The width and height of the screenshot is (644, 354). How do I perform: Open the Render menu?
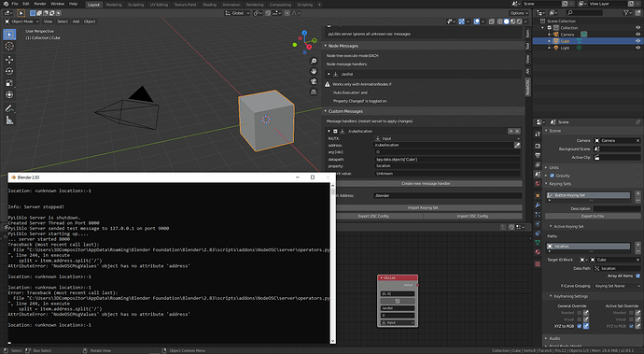coord(40,4)
